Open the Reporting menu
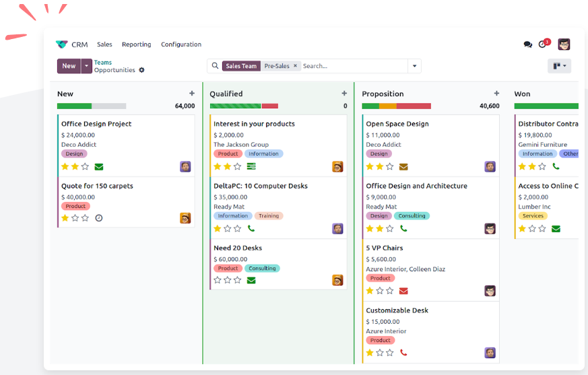Screen dimensions: 588x375 point(137,44)
